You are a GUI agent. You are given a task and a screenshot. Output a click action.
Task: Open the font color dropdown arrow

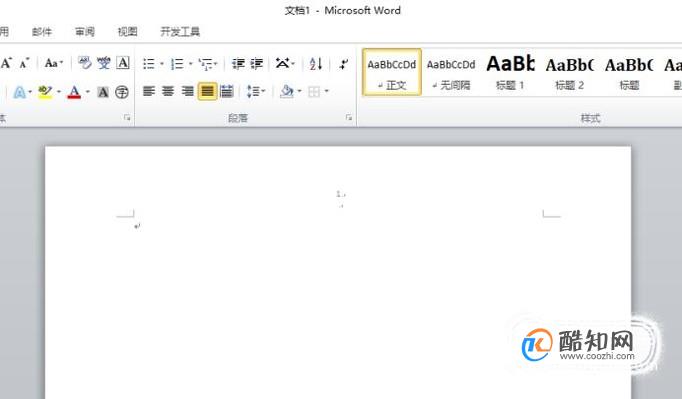click(88, 92)
